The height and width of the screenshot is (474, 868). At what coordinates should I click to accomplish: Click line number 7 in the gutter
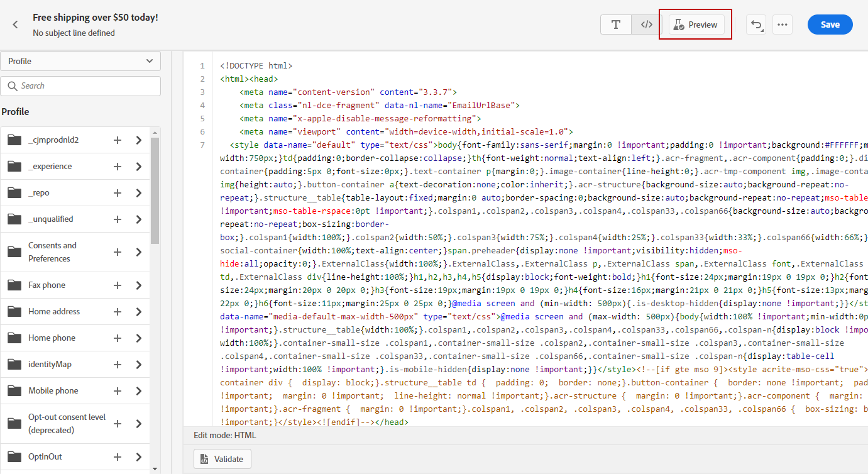tap(202, 145)
